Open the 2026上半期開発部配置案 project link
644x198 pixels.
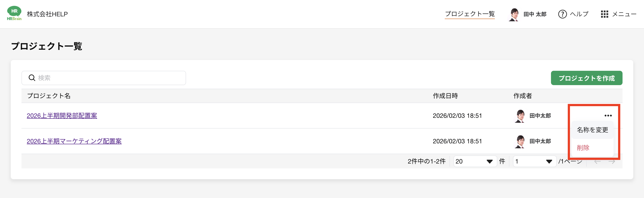62,116
